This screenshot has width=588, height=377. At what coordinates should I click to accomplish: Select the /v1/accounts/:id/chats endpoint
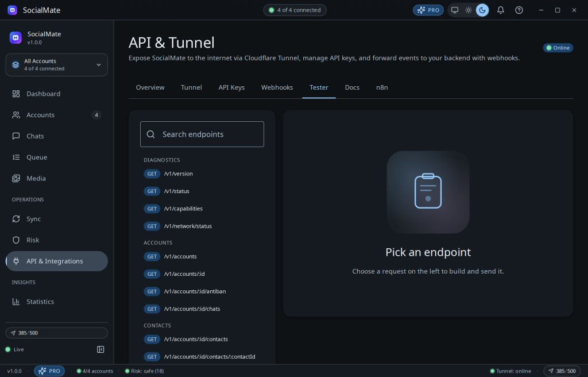pyautogui.click(x=202, y=309)
